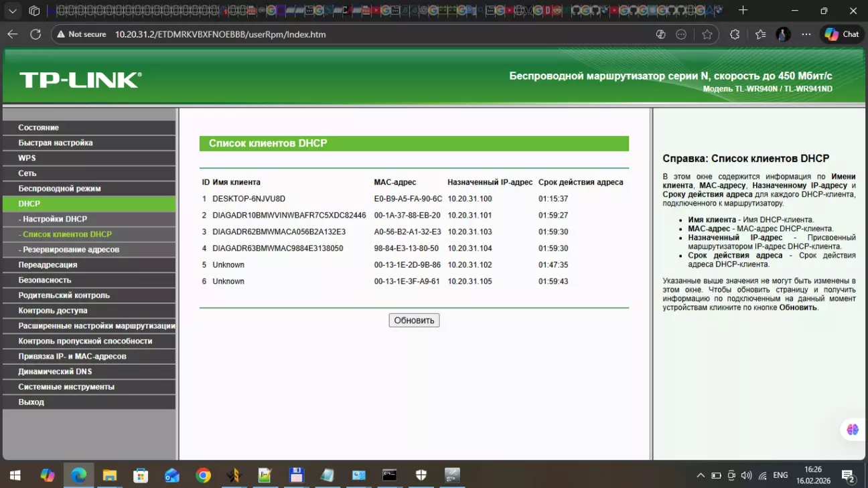Open a new browser tab with plus
The height and width of the screenshot is (488, 868).
click(x=743, y=11)
